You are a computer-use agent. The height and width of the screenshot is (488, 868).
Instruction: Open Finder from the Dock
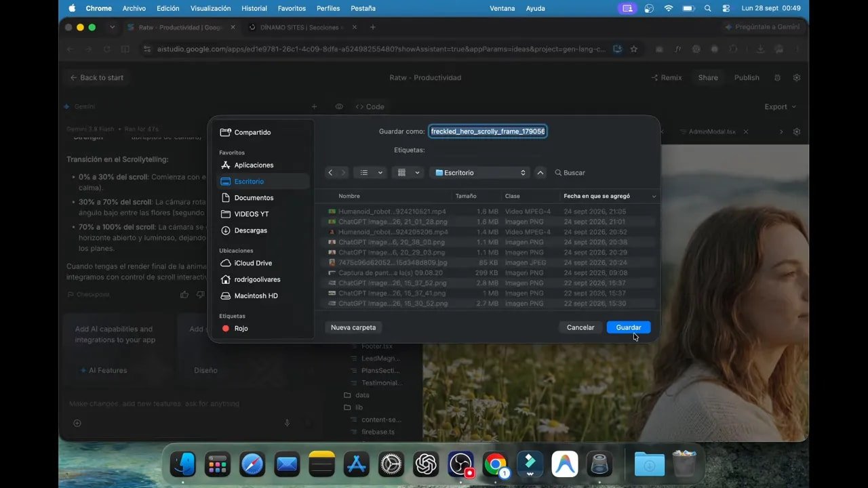182,464
